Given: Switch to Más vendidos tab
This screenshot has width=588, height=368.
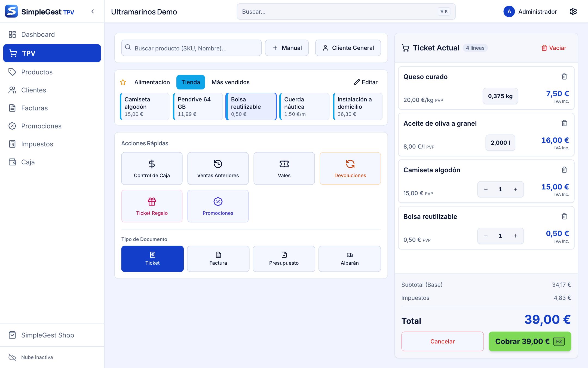Looking at the screenshot, I should [231, 82].
